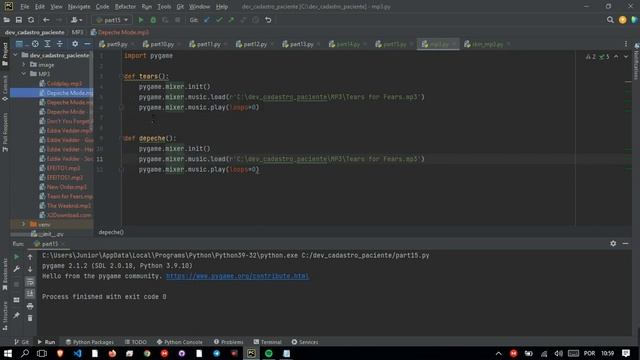Screen dimensions: 640x360
Task: Open the Terminal tool window
Action: 267,342
